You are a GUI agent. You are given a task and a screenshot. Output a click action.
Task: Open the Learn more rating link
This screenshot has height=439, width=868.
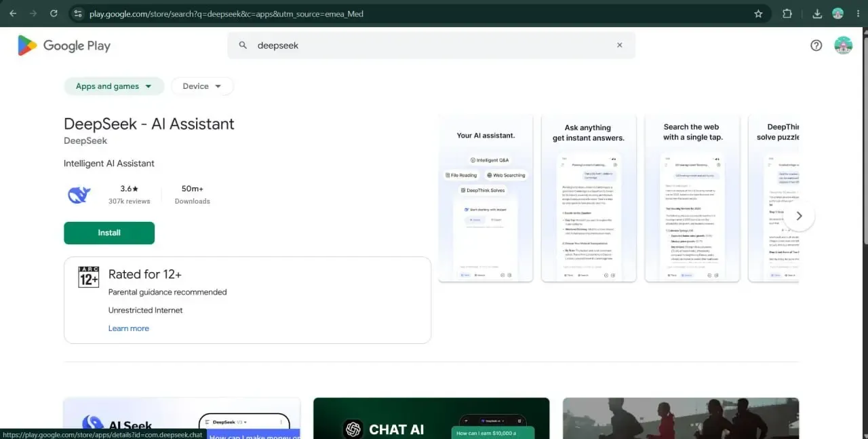pyautogui.click(x=128, y=328)
